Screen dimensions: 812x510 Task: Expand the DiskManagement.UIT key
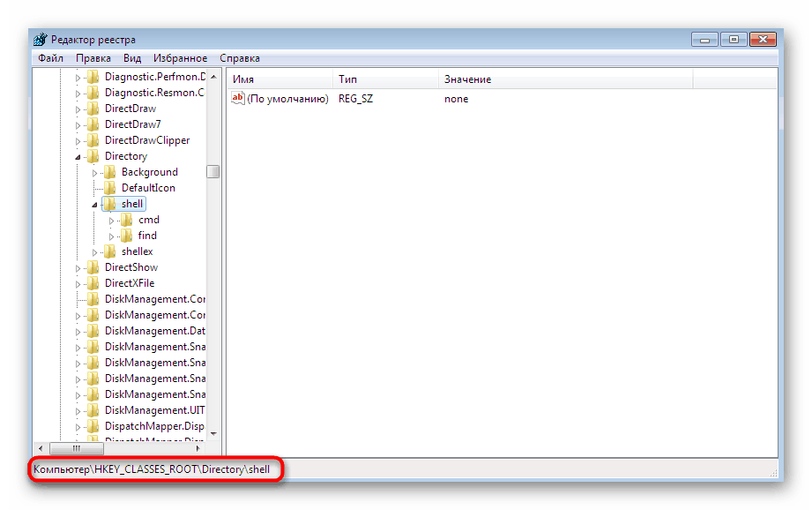(x=78, y=411)
